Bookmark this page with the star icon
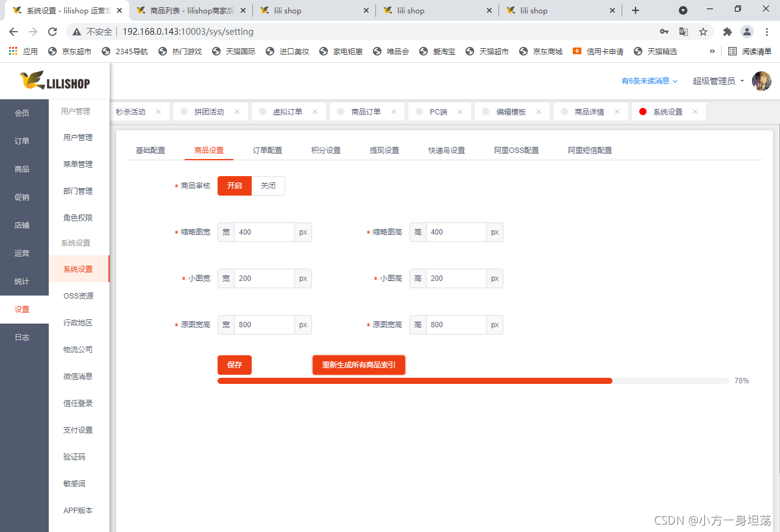Image resolution: width=780 pixels, height=532 pixels. pyautogui.click(x=703, y=32)
